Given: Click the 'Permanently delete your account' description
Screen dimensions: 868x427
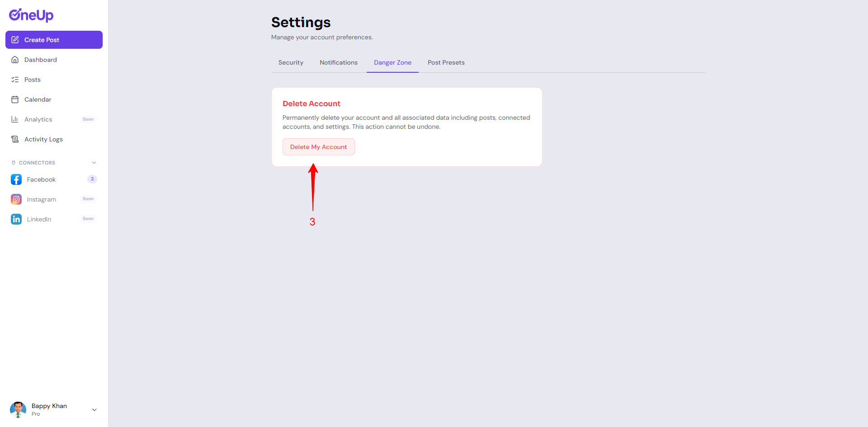Looking at the screenshot, I should pyautogui.click(x=406, y=122).
